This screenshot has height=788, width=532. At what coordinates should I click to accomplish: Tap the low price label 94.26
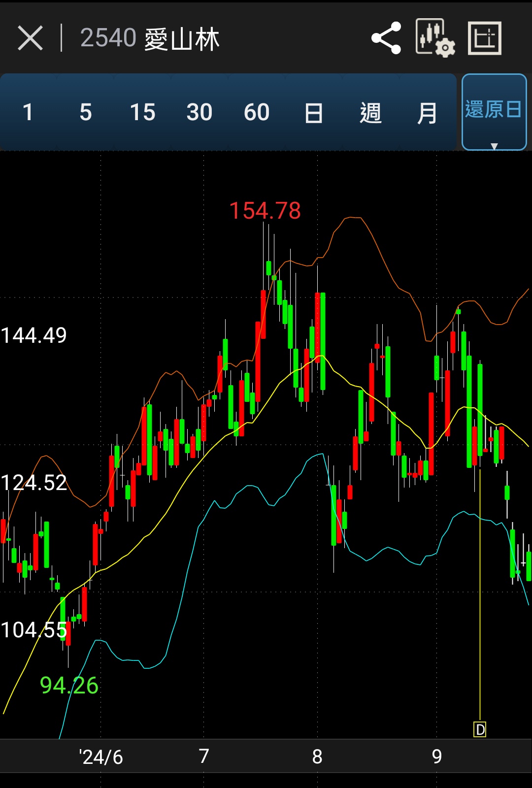[x=69, y=685]
